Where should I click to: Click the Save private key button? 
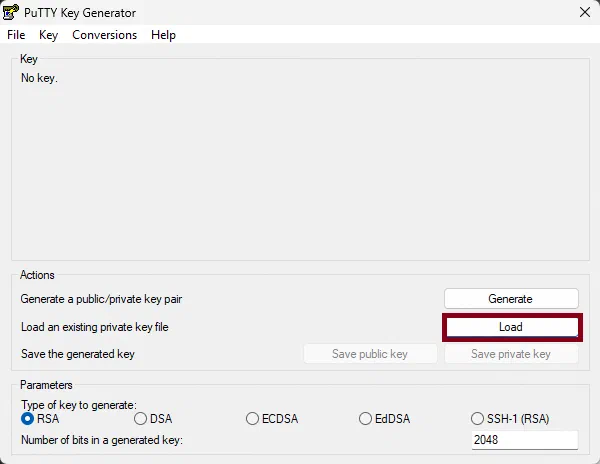click(511, 354)
